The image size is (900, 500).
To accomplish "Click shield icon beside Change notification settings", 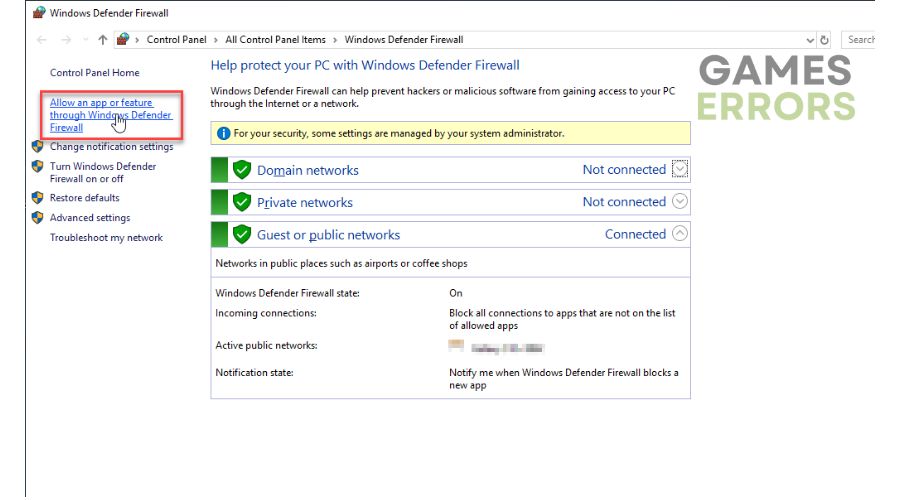I will click(38, 146).
